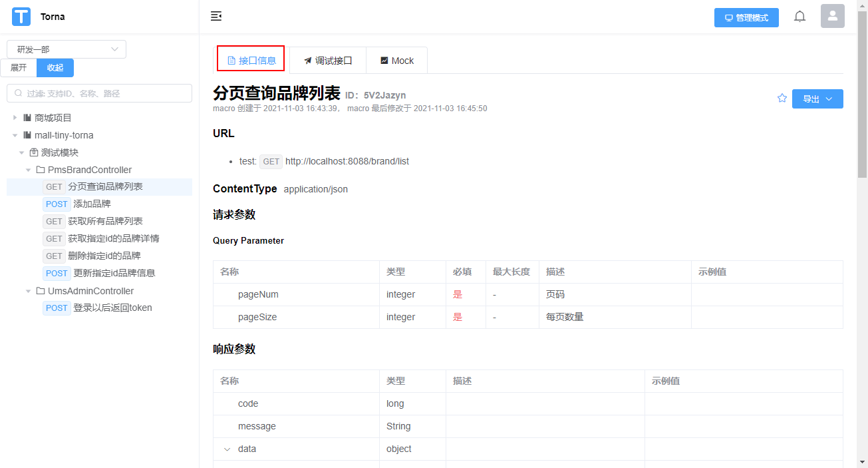Select the 展开 expand-all option
This screenshot has height=468, width=868.
click(x=19, y=68)
